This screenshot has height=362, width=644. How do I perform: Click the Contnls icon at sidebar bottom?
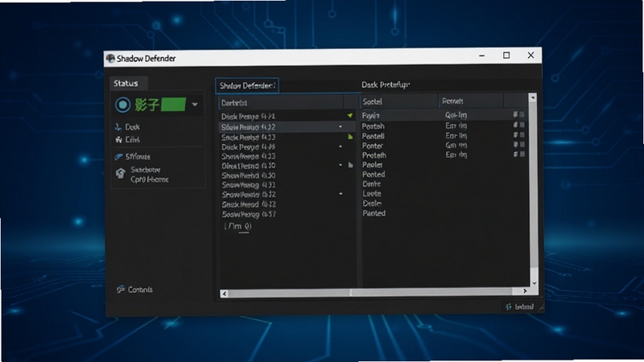120,290
